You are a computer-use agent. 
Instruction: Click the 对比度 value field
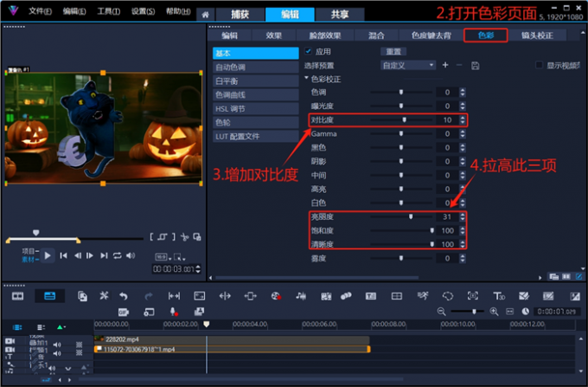tap(447, 120)
